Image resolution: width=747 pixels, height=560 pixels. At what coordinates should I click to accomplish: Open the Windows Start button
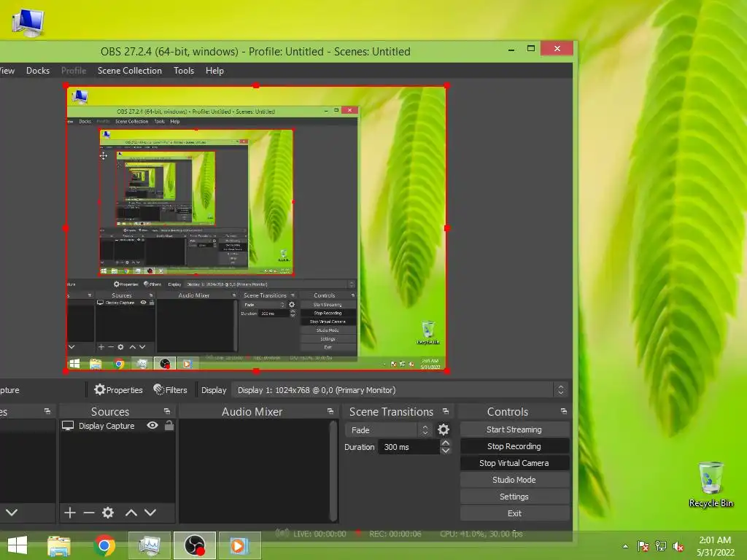coord(18,545)
